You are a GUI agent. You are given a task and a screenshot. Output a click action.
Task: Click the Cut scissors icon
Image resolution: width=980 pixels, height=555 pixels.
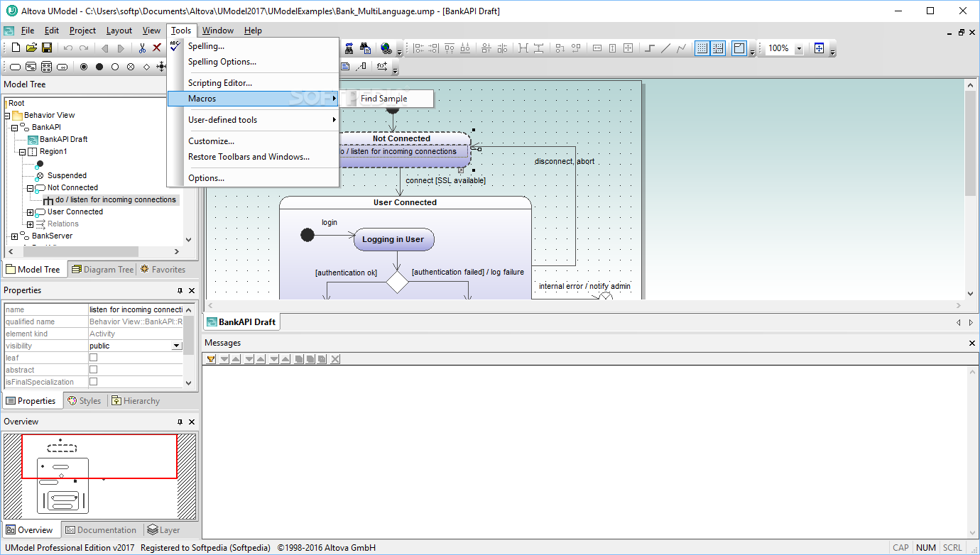pos(142,48)
